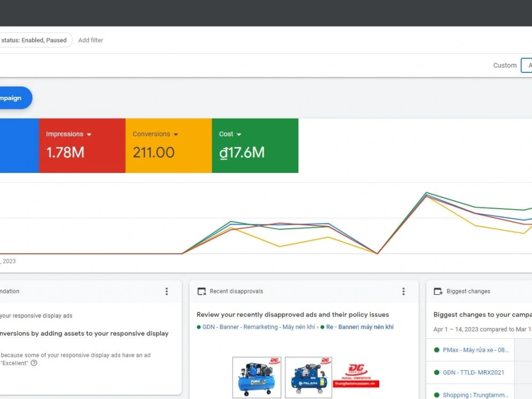This screenshot has height=399, width=532.
Task: Open the Recent disapprovals three-dot menu
Action: [403, 291]
